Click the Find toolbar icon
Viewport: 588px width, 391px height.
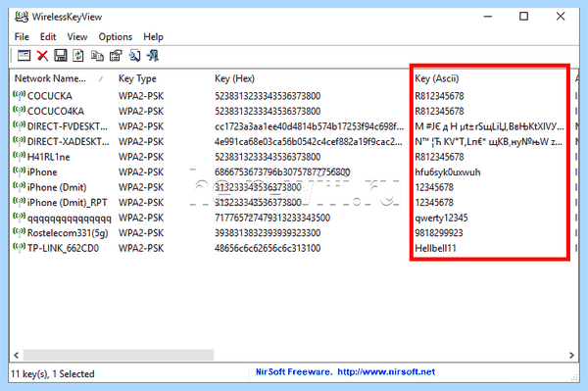click(134, 56)
